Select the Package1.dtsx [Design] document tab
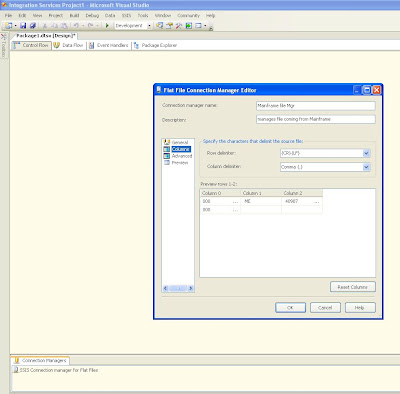The height and width of the screenshot is (394, 400). click(x=46, y=35)
